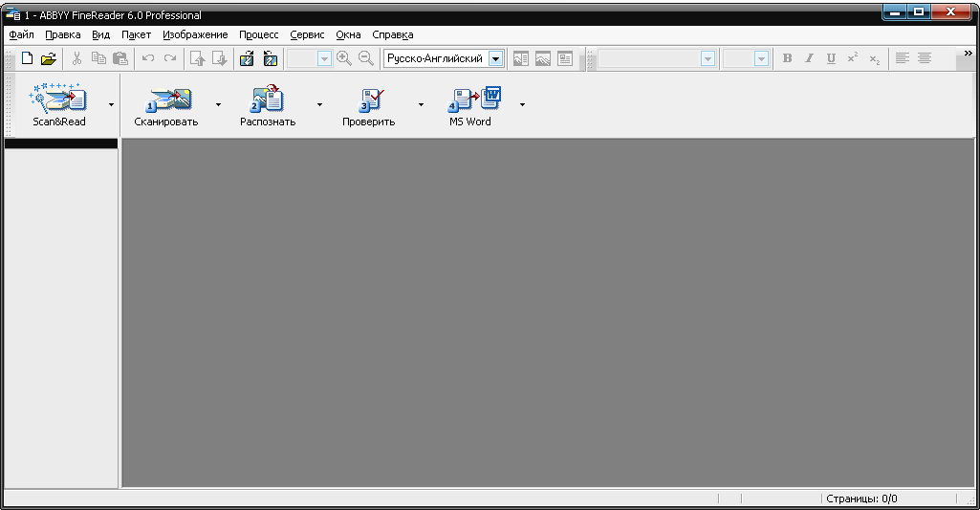The width and height of the screenshot is (980, 510).
Task: Click the Copy icon in the toolbar
Action: point(98,58)
